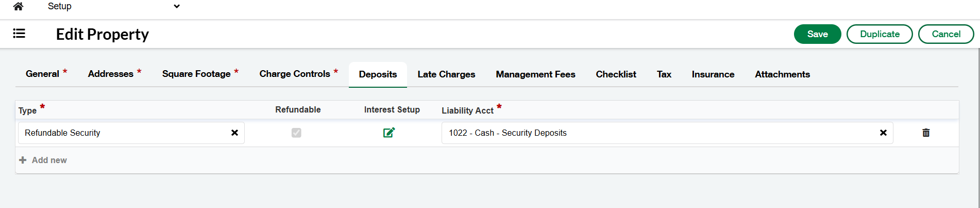The width and height of the screenshot is (980, 208).
Task: Switch to the Addresses tab
Action: (x=114, y=74)
